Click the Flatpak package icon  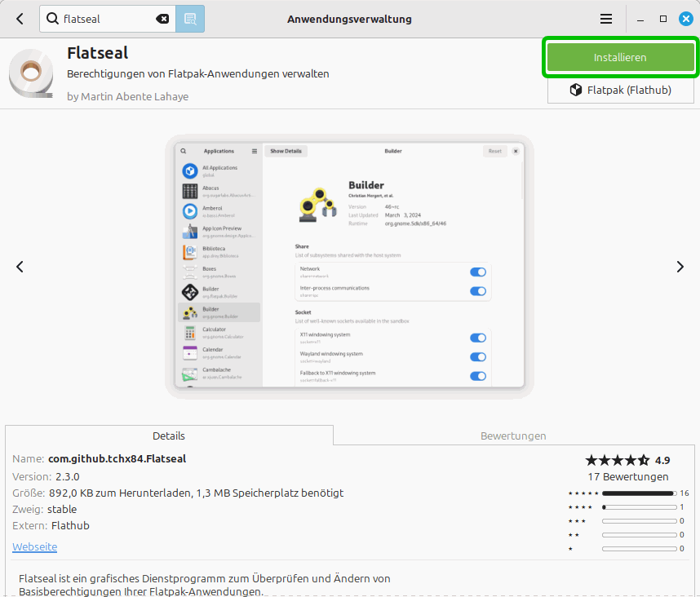pos(575,90)
